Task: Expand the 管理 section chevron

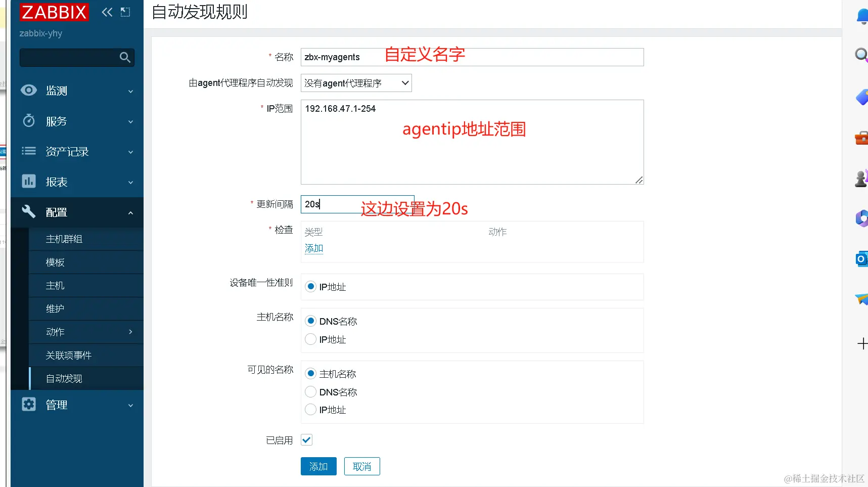Action: (130, 406)
